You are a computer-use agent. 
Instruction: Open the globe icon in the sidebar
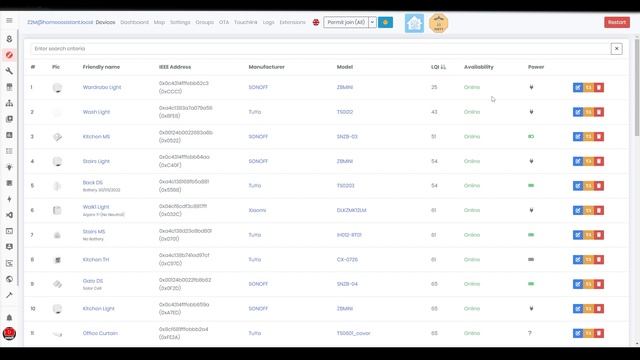pyautogui.click(x=9, y=279)
